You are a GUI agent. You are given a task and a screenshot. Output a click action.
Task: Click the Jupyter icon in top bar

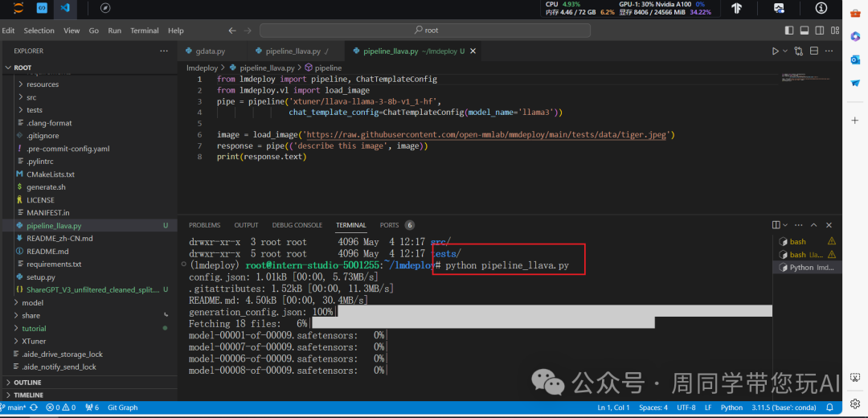click(18, 8)
